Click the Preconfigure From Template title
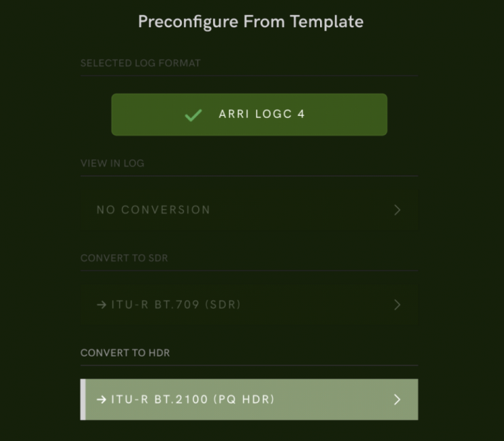 [x=251, y=22]
